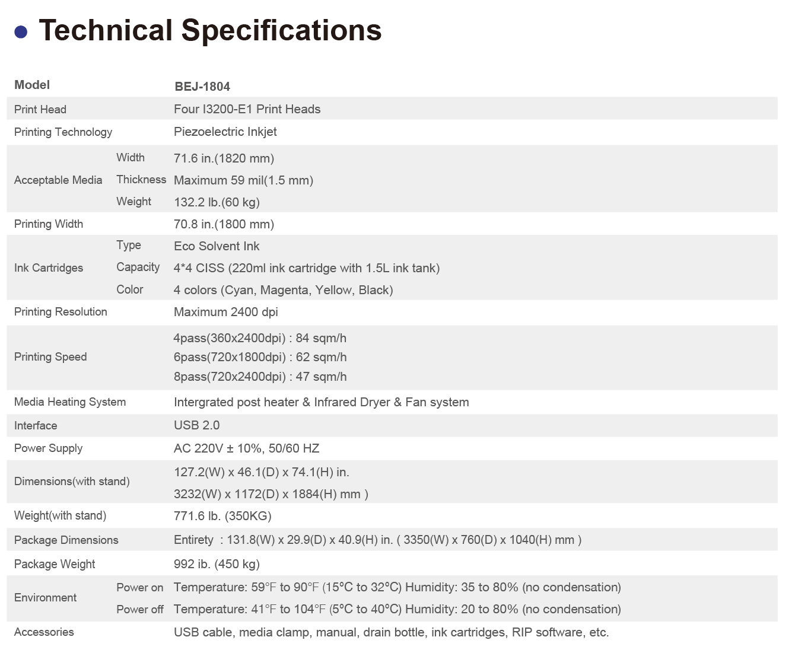Select the Eco Solvent Ink value
Viewport: 811px width, 672px height.
pyautogui.click(x=217, y=246)
